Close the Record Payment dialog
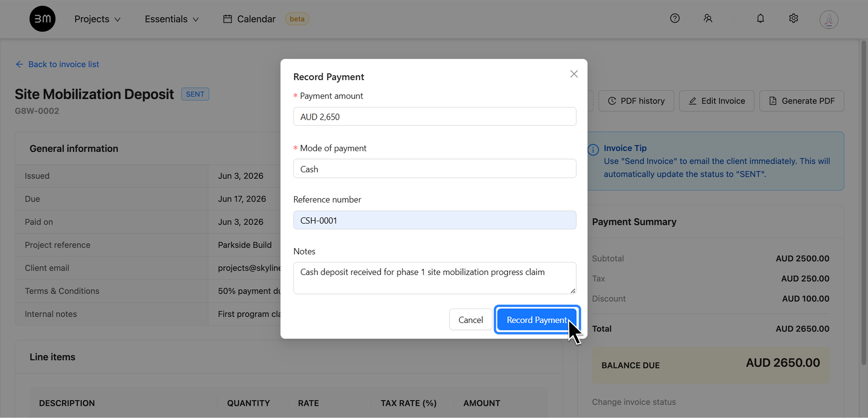 (x=574, y=74)
